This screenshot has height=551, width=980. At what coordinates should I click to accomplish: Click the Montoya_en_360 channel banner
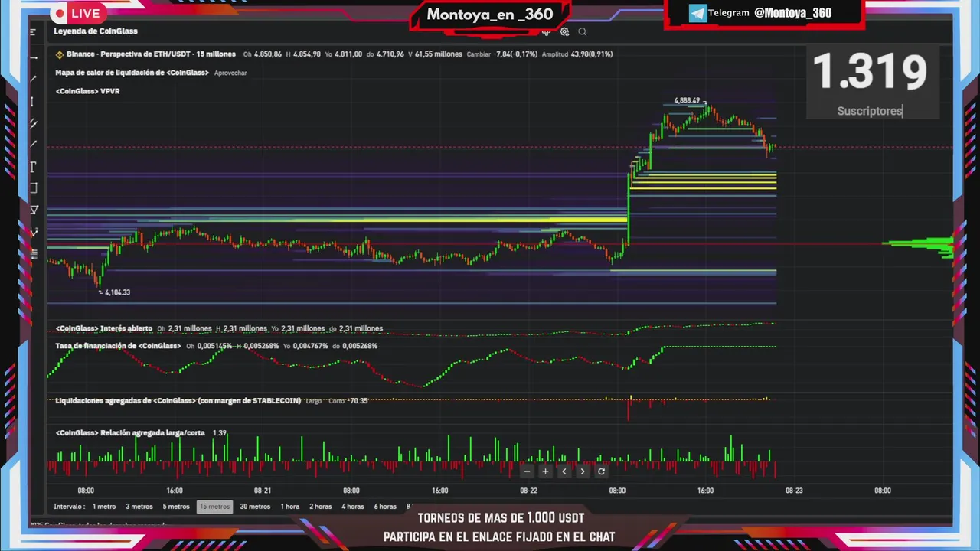490,15
